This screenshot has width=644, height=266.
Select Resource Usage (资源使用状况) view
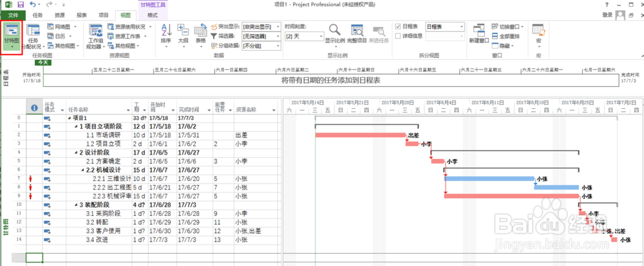coord(129,26)
